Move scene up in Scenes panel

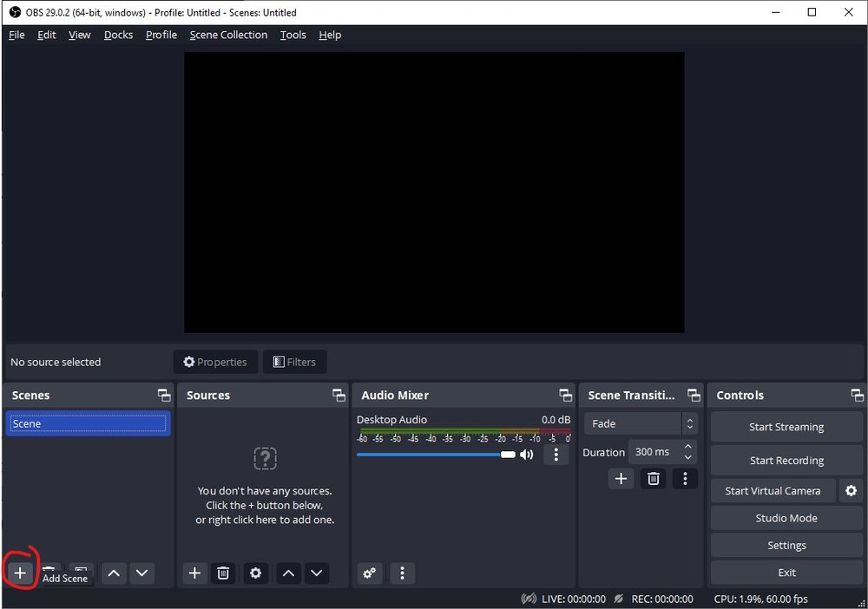pyautogui.click(x=114, y=573)
